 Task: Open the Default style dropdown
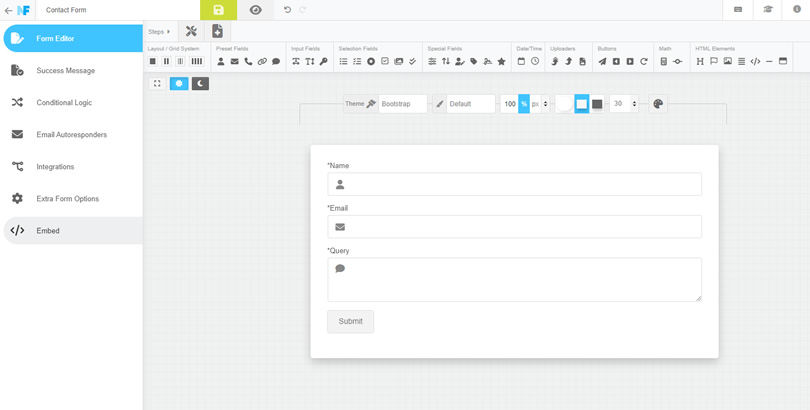(471, 104)
